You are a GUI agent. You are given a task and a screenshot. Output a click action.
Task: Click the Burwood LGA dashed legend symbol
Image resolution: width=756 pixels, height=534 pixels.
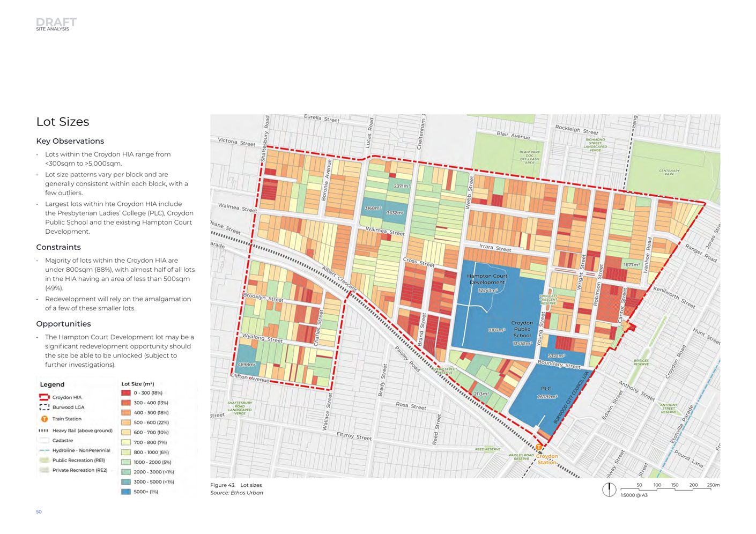click(44, 407)
